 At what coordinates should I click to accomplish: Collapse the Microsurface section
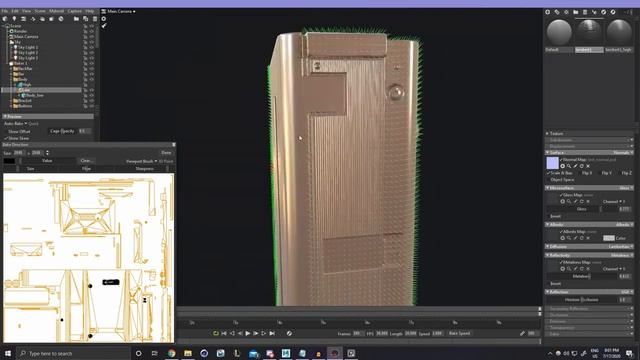(x=548, y=188)
